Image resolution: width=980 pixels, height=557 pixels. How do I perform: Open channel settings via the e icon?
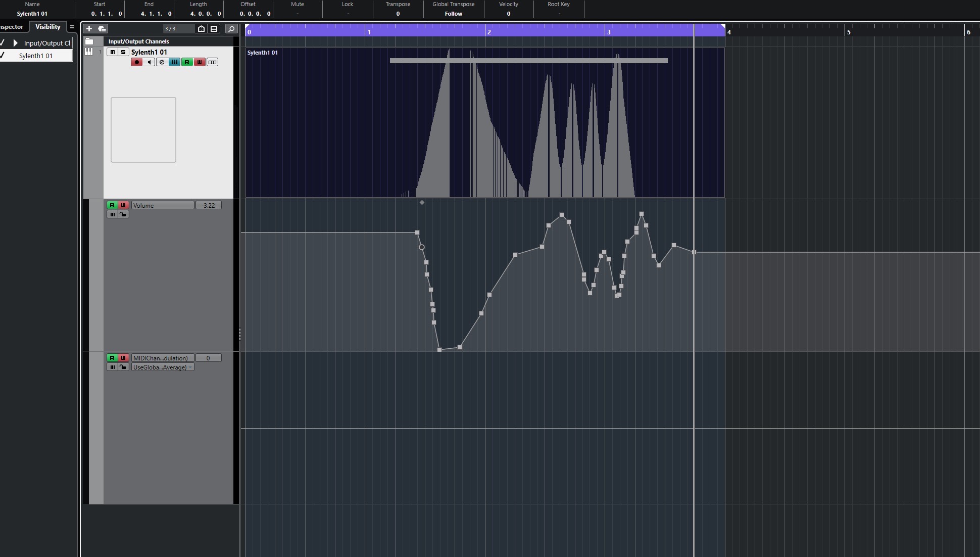click(x=162, y=62)
